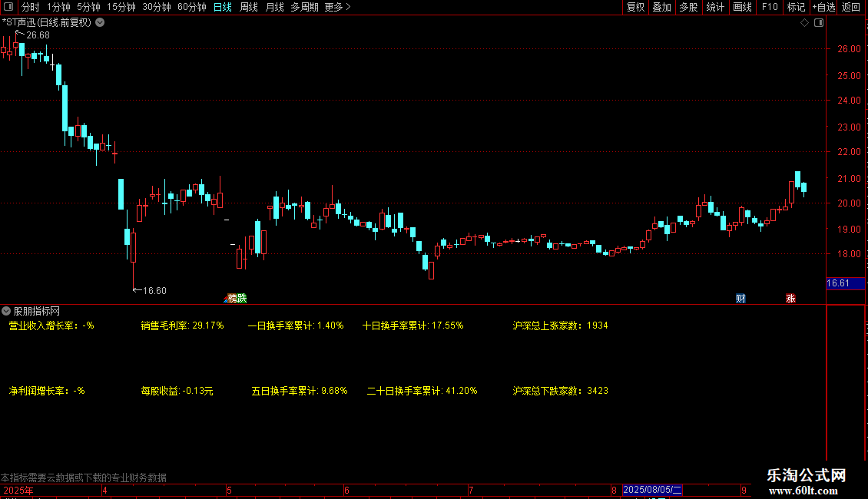The image size is (868, 499).
Task: Click the 26.68 high price label
Action: (38, 35)
